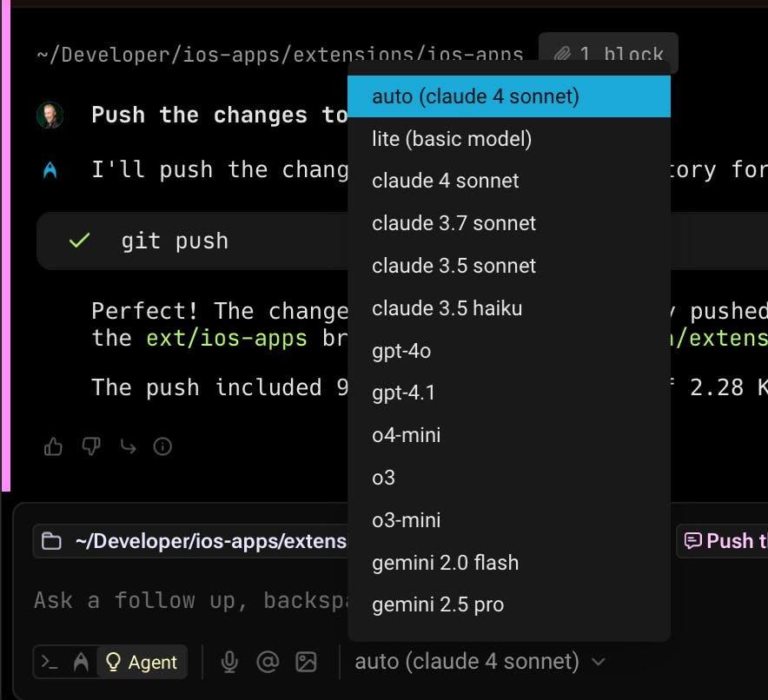Click the "The push included 9" line
Screen dimensions: 768x700
click(x=220, y=387)
